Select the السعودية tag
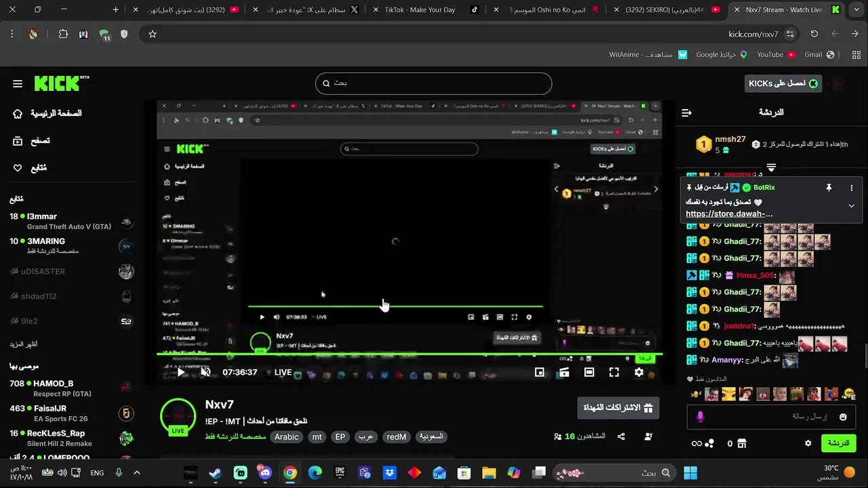Screen dimensions: 868x488 (x=431, y=437)
